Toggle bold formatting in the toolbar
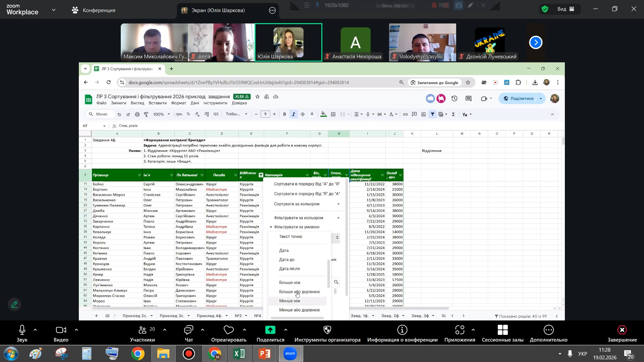This screenshot has width=644, height=362. [284, 114]
